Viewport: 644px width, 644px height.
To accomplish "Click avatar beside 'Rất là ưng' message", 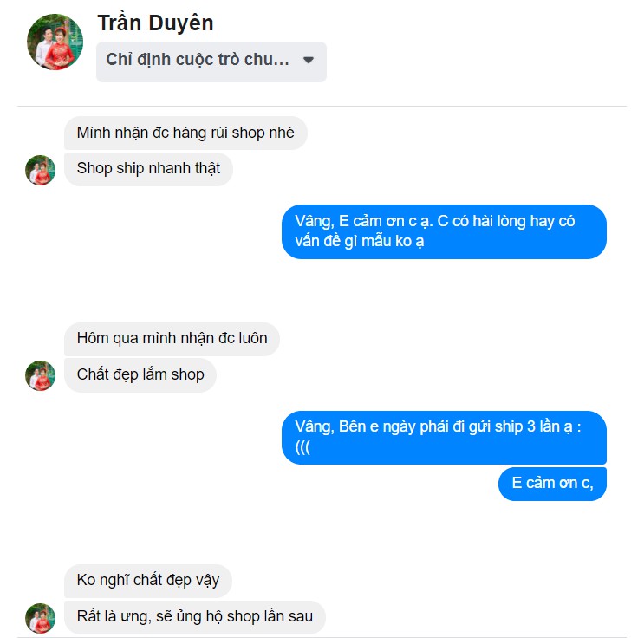I will tap(40, 618).
